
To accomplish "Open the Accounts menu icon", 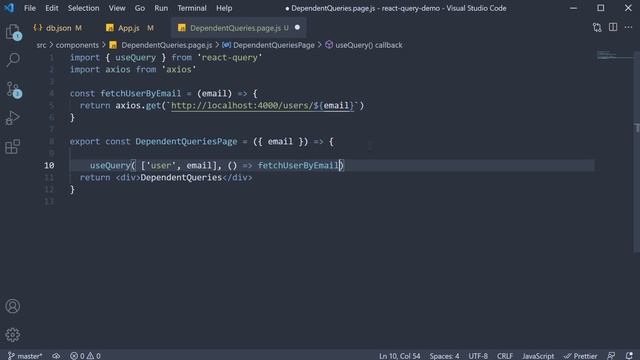I will coord(13,306).
